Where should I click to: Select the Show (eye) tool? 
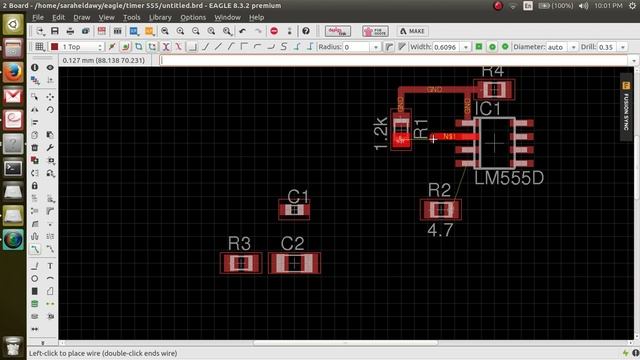50,67
